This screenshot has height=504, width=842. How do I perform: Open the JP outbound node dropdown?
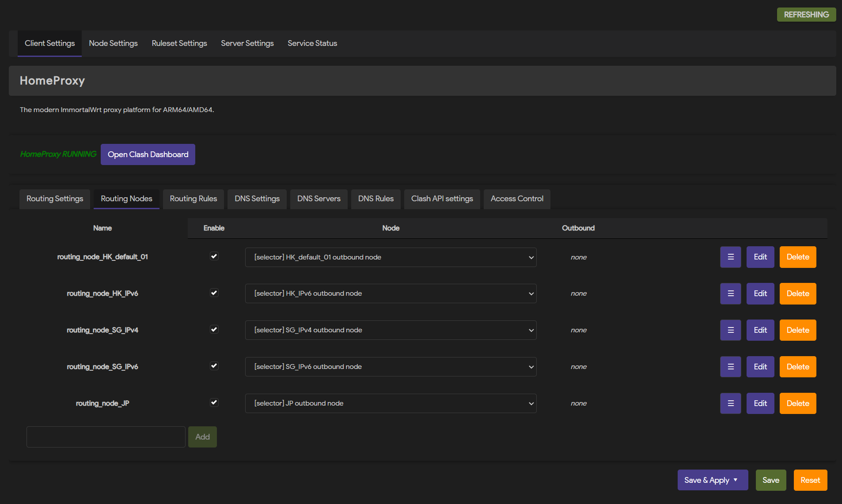391,403
